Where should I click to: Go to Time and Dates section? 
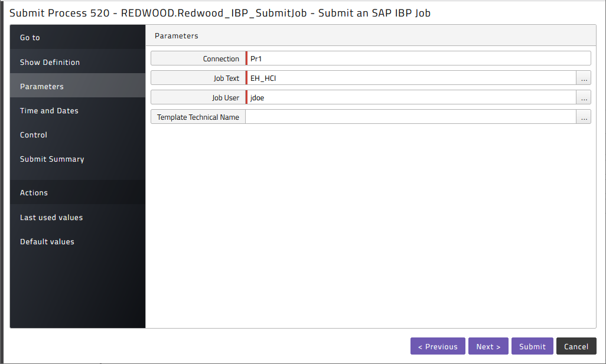point(78,111)
